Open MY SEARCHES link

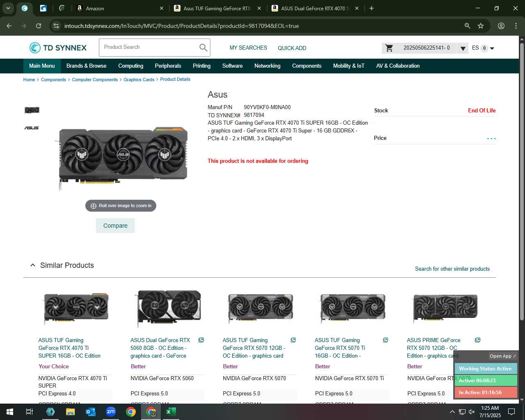click(x=248, y=48)
